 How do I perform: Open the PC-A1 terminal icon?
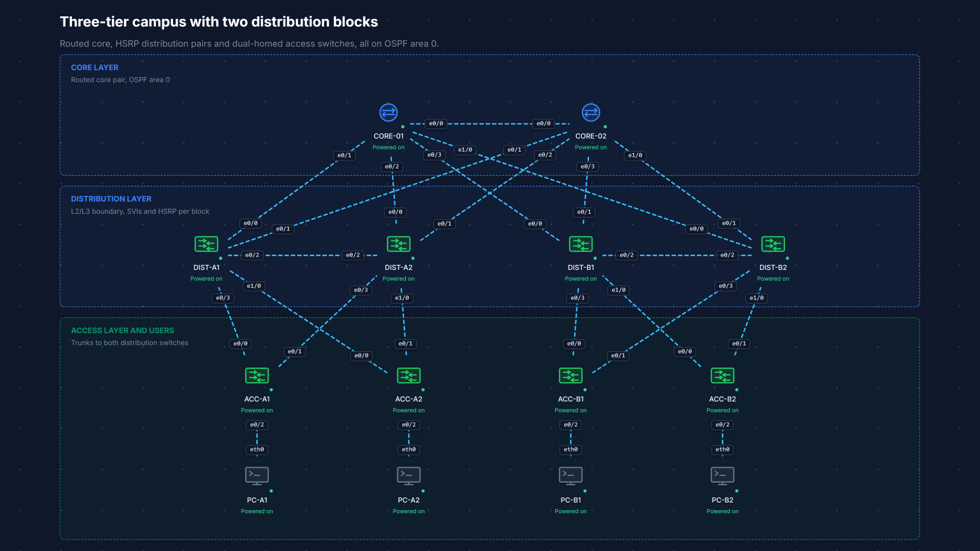(x=257, y=476)
